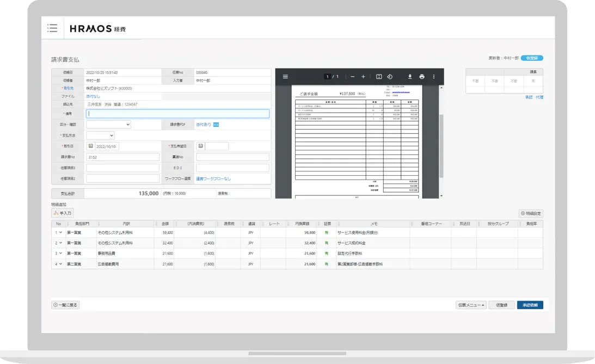This screenshot has height=364, width=595.
Task: Click the PDF viewer vertical scrollbar
Action: [x=441, y=147]
